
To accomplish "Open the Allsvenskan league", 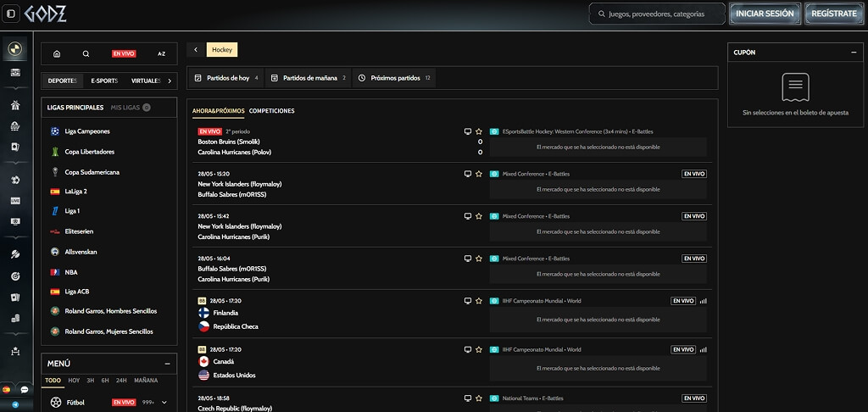I will (81, 252).
